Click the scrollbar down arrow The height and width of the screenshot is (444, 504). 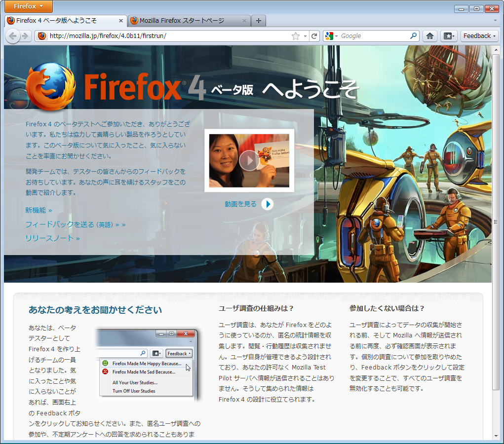496,436
